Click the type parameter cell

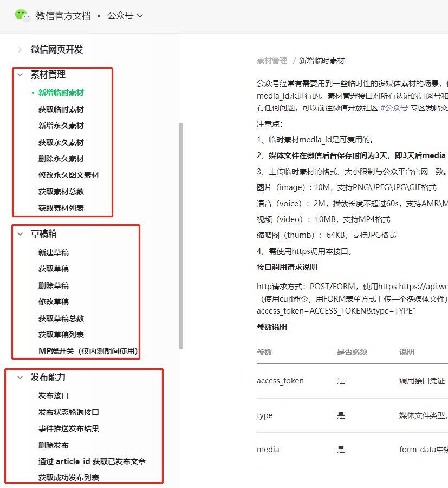point(264,415)
